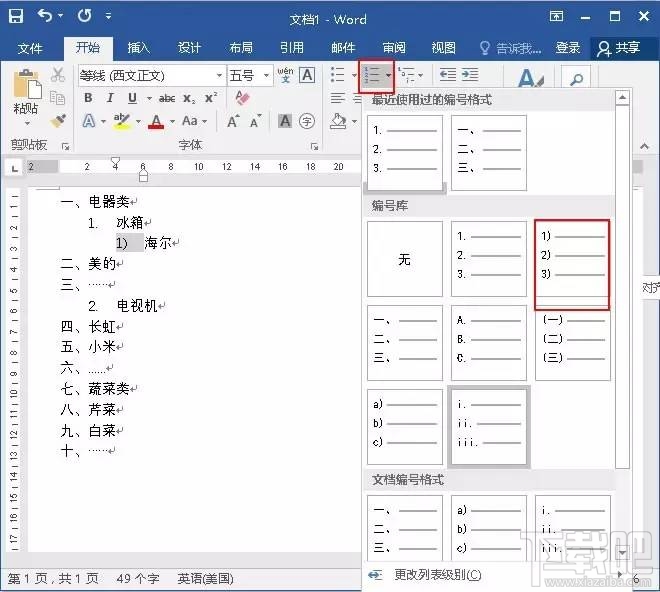Click the Find magnifier icon
Image resolution: width=660 pixels, height=592 pixels.
[576, 79]
